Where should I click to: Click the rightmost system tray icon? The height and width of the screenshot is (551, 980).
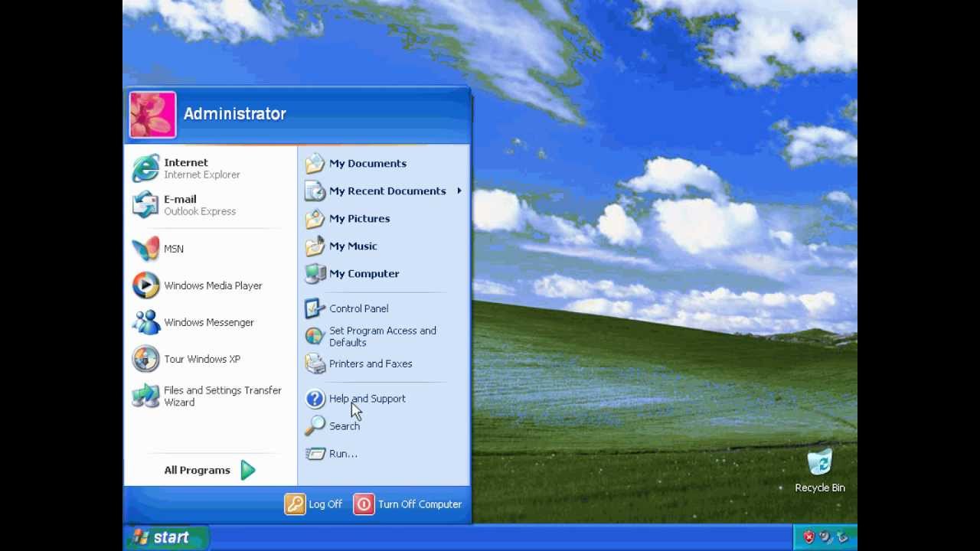(x=842, y=537)
